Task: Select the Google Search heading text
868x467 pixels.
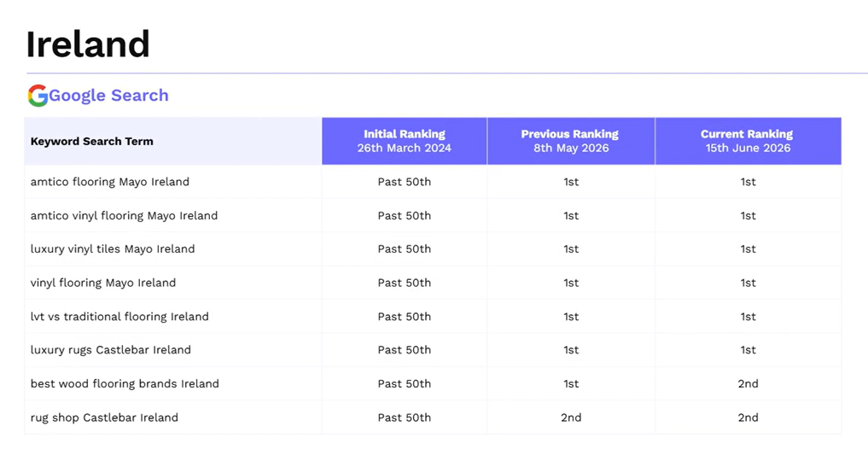Action: [x=108, y=96]
